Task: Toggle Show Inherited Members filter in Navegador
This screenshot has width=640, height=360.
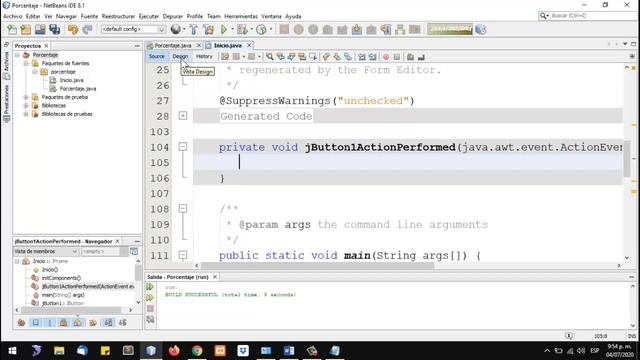Action: point(21,322)
